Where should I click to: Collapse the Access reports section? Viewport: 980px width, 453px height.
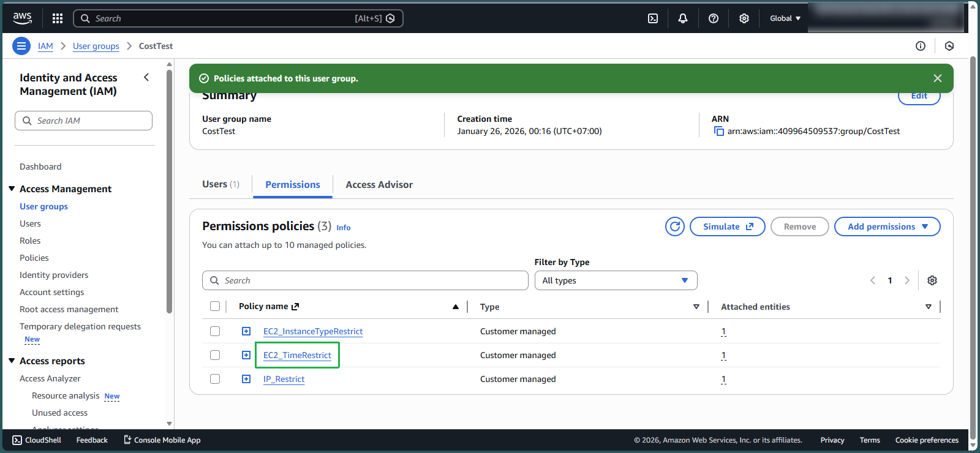pos(12,361)
